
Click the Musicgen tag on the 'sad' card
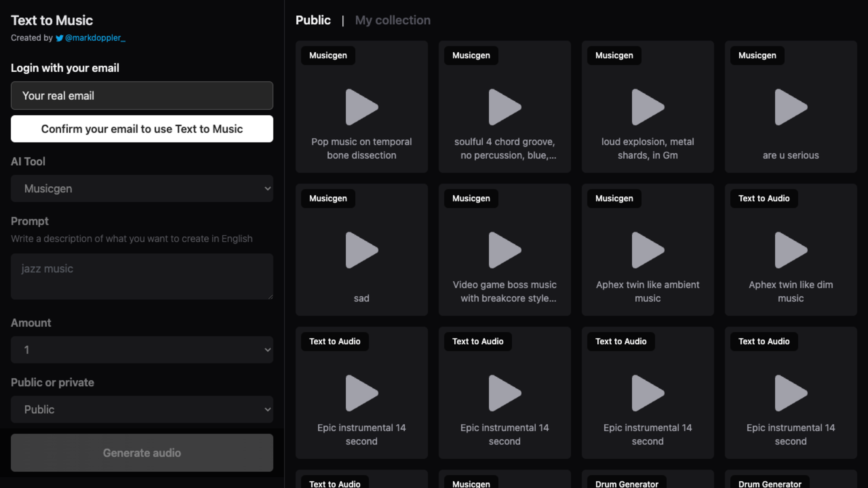(328, 198)
